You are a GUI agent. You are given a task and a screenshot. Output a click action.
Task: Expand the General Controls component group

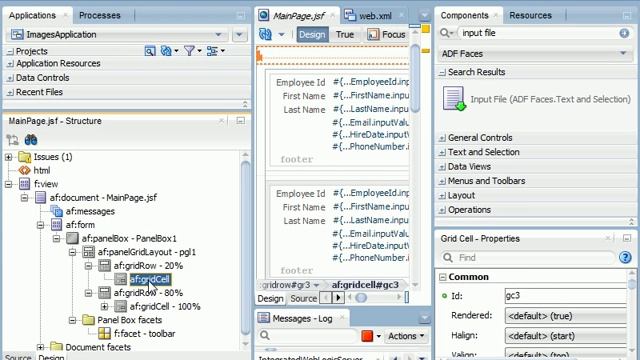tap(442, 138)
